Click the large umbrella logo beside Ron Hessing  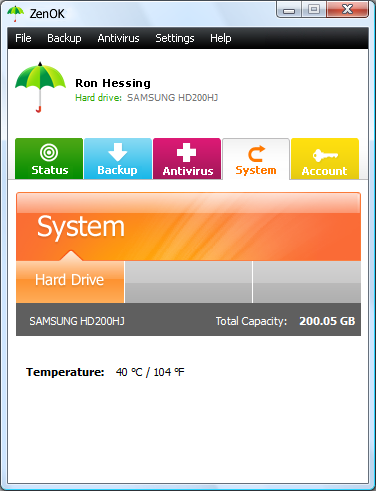tap(40, 87)
